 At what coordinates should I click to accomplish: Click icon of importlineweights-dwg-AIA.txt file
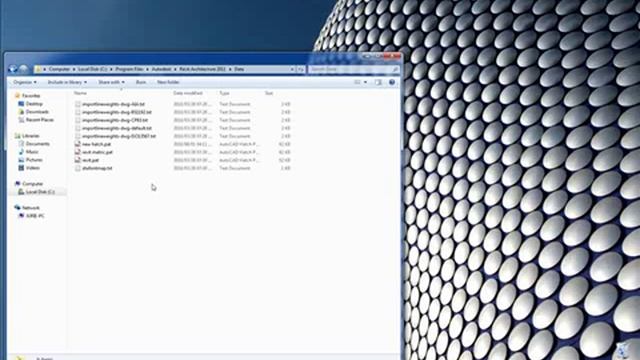point(78,104)
